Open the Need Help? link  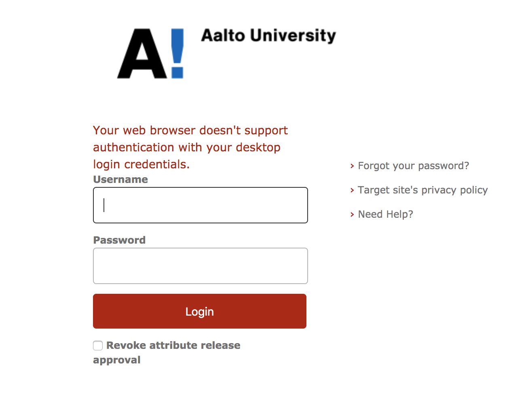(385, 214)
